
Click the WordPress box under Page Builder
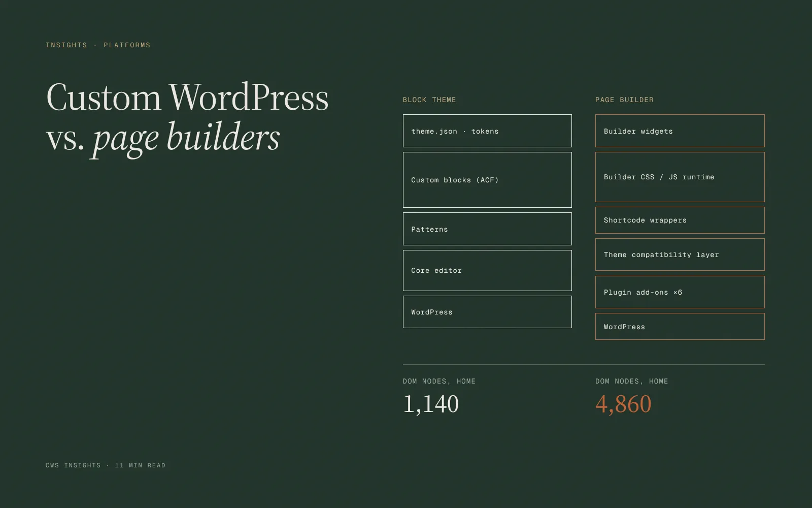tap(680, 327)
